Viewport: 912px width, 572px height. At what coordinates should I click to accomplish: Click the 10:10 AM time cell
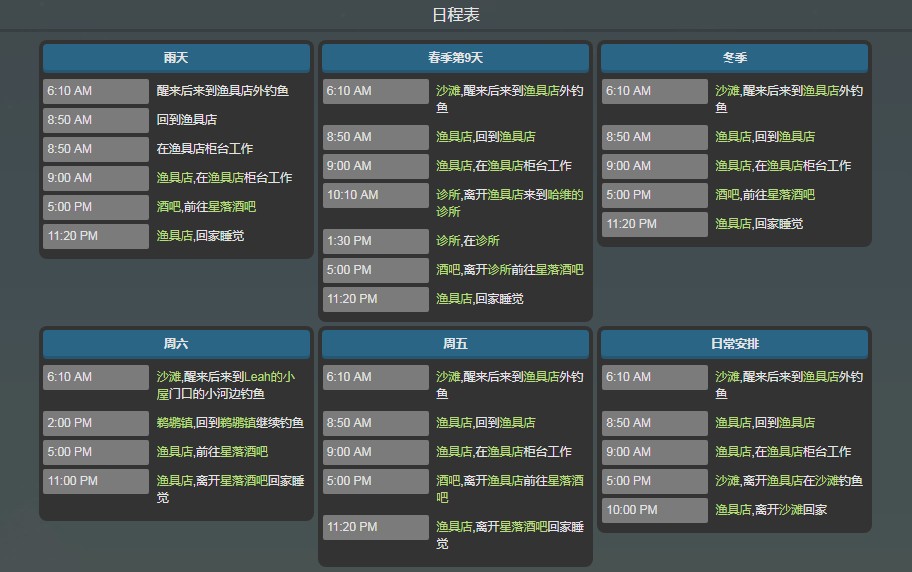pos(375,195)
